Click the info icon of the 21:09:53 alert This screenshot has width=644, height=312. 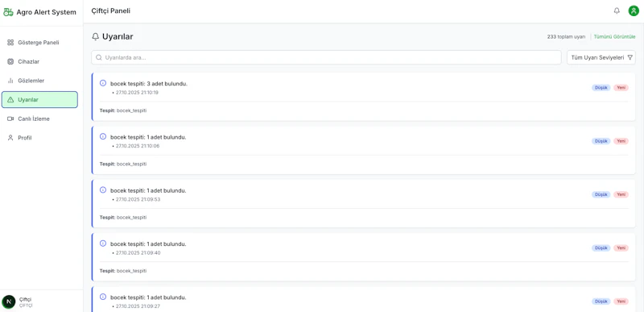click(x=103, y=190)
